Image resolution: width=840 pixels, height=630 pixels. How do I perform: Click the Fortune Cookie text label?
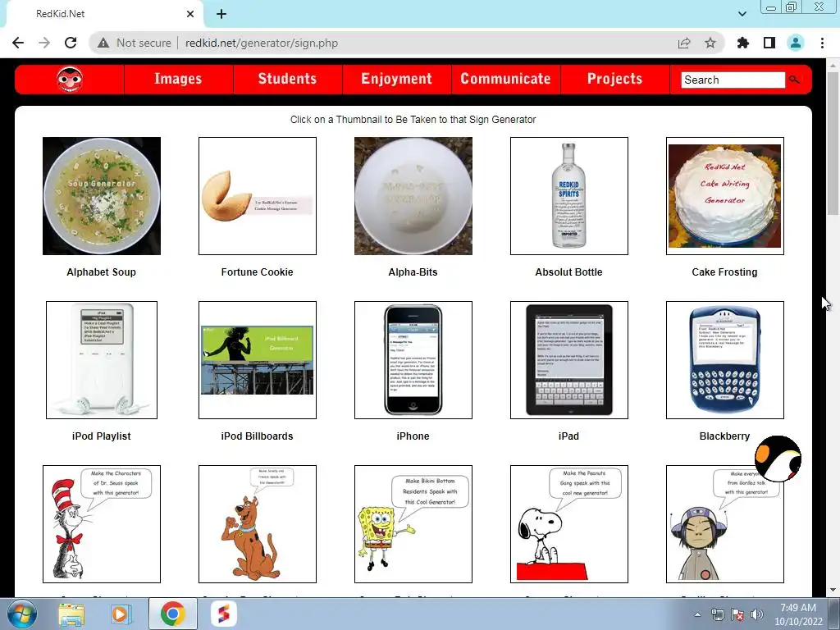pos(257,272)
